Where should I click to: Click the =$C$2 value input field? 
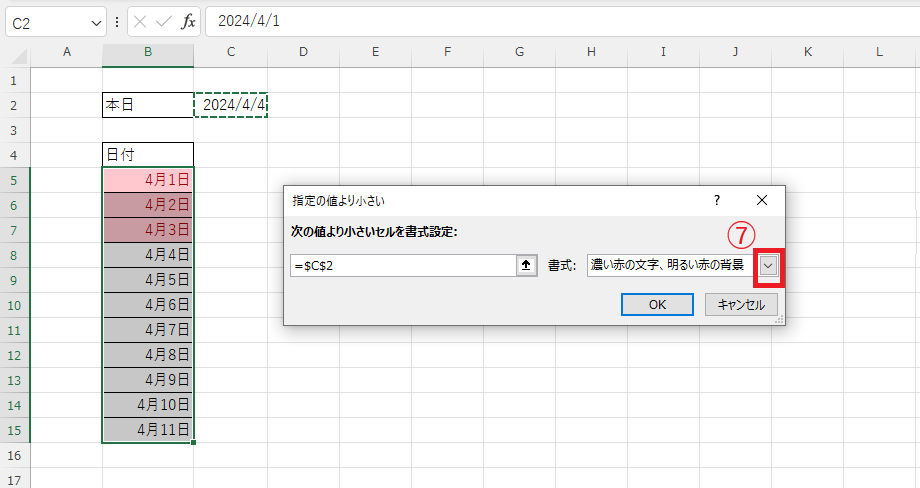(x=404, y=266)
